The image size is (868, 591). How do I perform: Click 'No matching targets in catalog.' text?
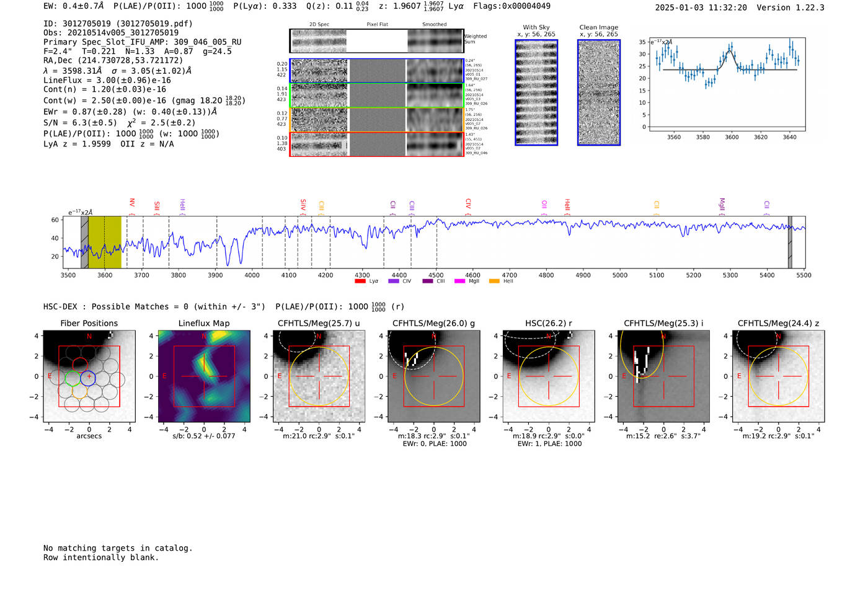coord(118,548)
